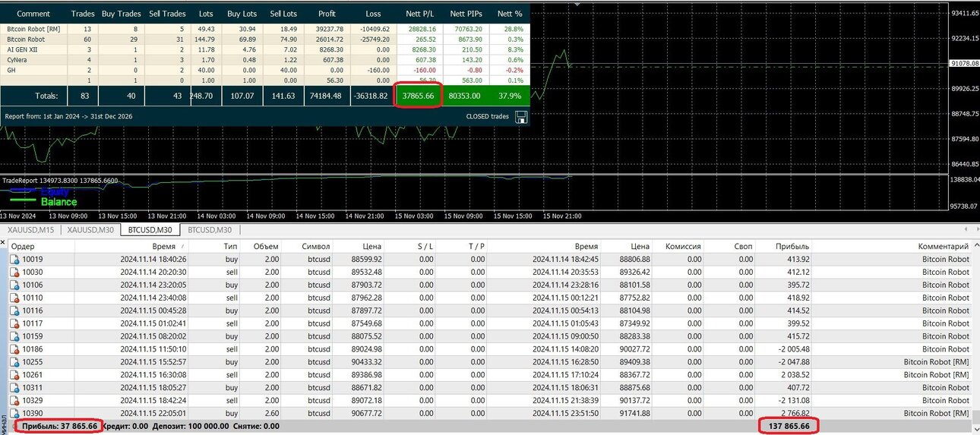
Task: Click Bitcoin Robot [RM] in the report table
Action: [x=33, y=29]
